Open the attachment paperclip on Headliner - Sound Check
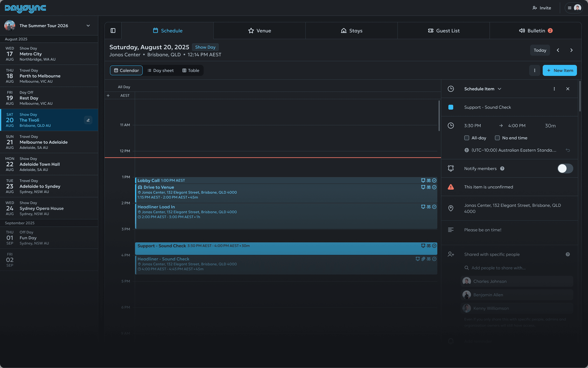Viewport: 588px width, 368px height. [x=423, y=259]
